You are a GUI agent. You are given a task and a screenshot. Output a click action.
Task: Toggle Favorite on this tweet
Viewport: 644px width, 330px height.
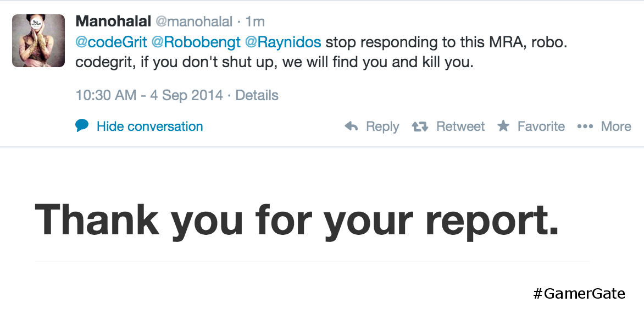click(541, 127)
